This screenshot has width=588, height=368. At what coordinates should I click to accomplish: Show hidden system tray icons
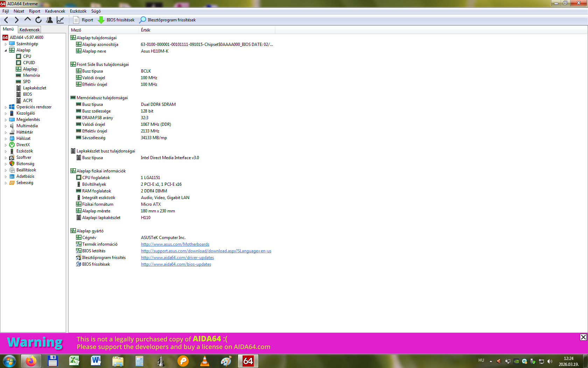pos(491,361)
